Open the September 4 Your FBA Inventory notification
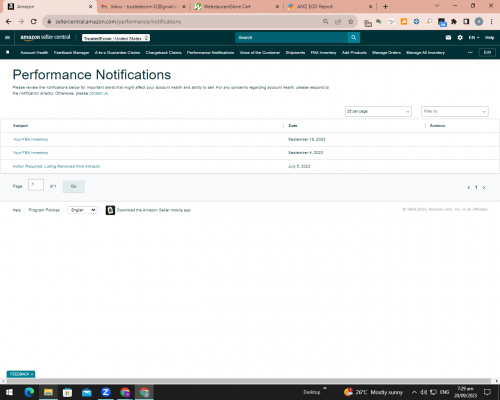The height and width of the screenshot is (400, 500). coord(30,153)
